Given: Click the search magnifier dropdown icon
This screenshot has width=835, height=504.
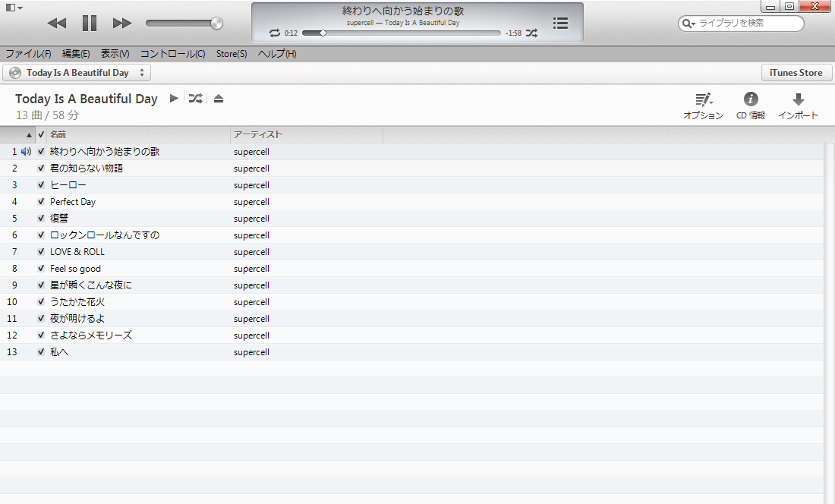Looking at the screenshot, I should tap(688, 24).
